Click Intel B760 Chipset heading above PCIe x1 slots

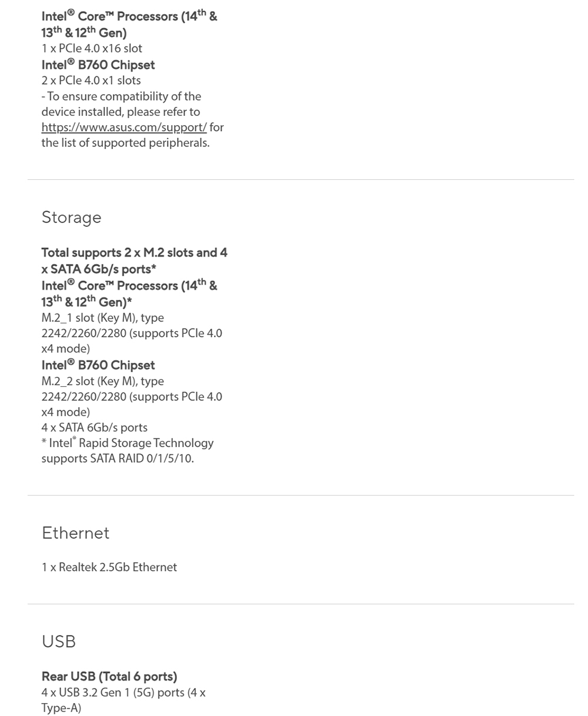[98, 65]
